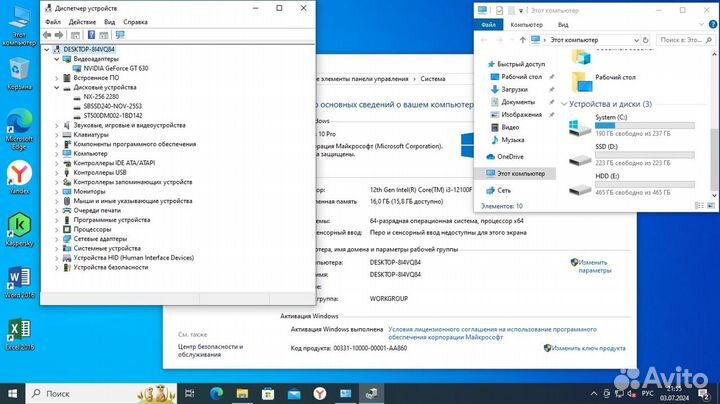Launch Yandex browser from the desktop

pyautogui.click(x=18, y=175)
